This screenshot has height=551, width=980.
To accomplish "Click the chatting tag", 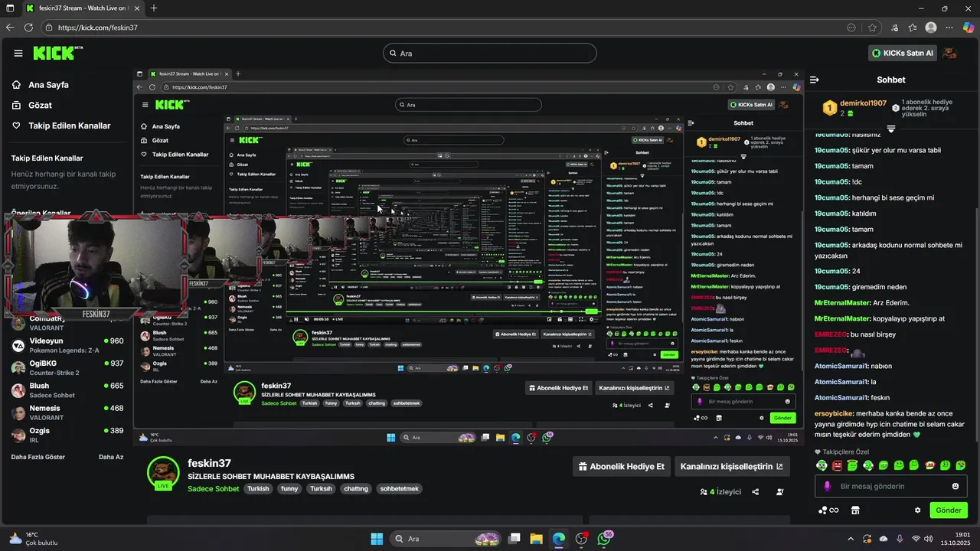I will coord(356,488).
